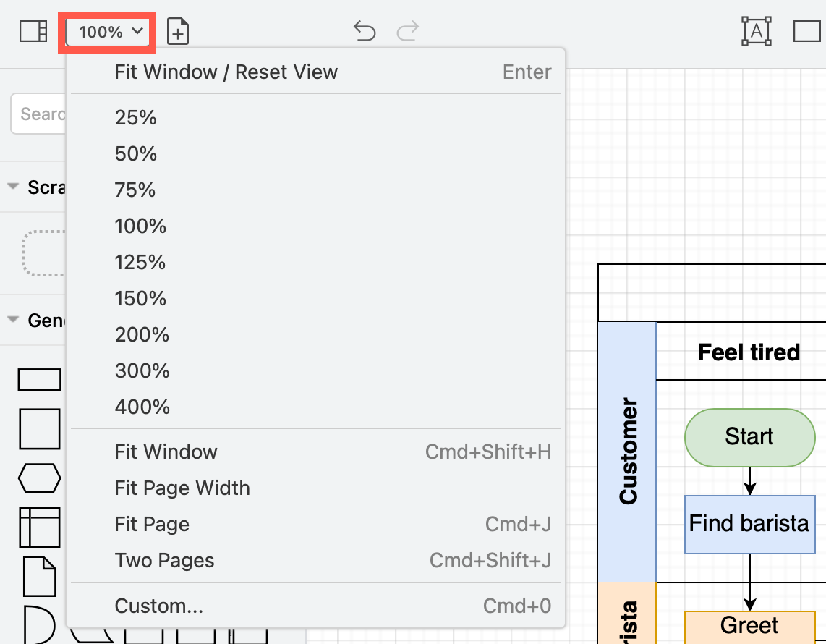Toggle the format panel icon
Viewport: 826px width, 644px height.
tap(32, 31)
